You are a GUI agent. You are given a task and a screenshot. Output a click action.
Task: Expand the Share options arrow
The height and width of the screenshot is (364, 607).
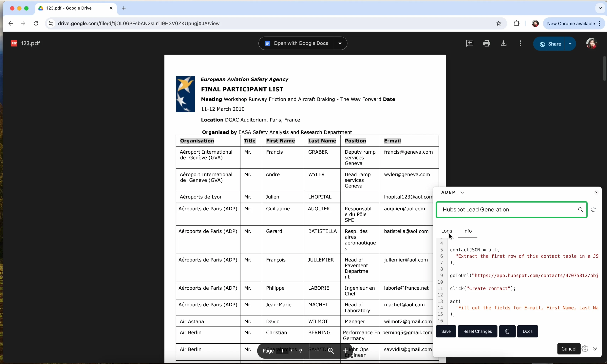[x=570, y=44]
